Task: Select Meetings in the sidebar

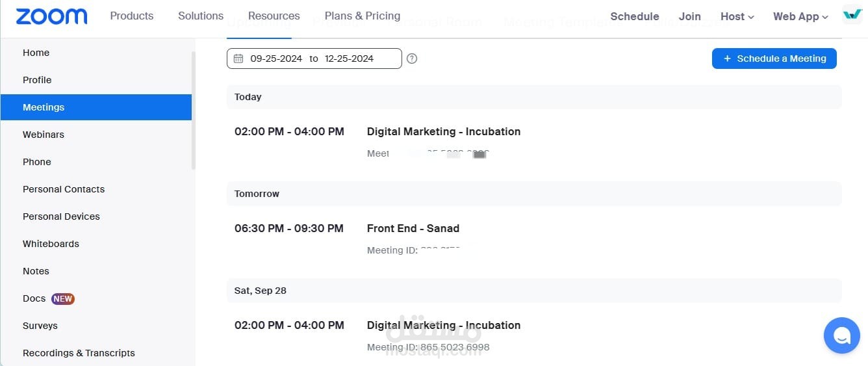Action: pyautogui.click(x=96, y=107)
